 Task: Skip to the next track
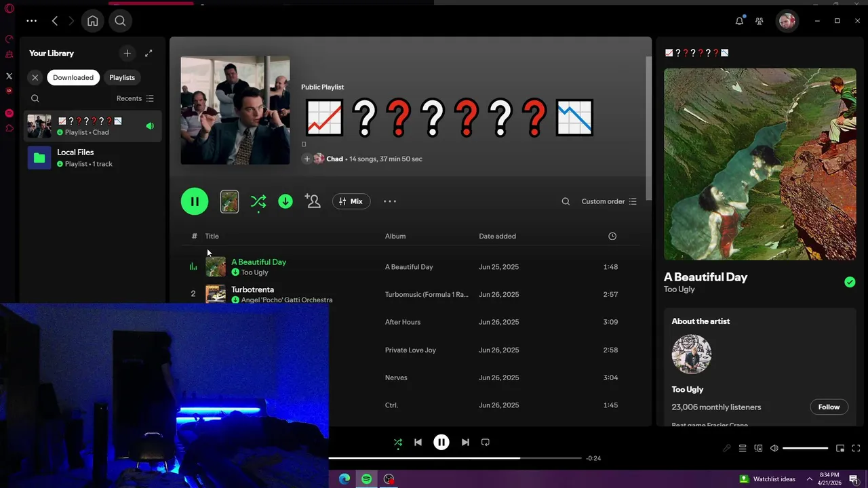pyautogui.click(x=465, y=443)
